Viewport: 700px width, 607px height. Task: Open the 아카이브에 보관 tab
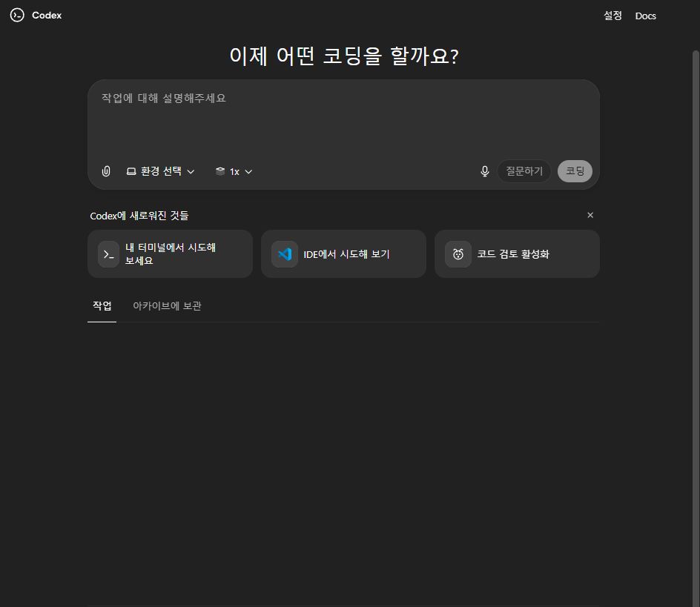(167, 306)
